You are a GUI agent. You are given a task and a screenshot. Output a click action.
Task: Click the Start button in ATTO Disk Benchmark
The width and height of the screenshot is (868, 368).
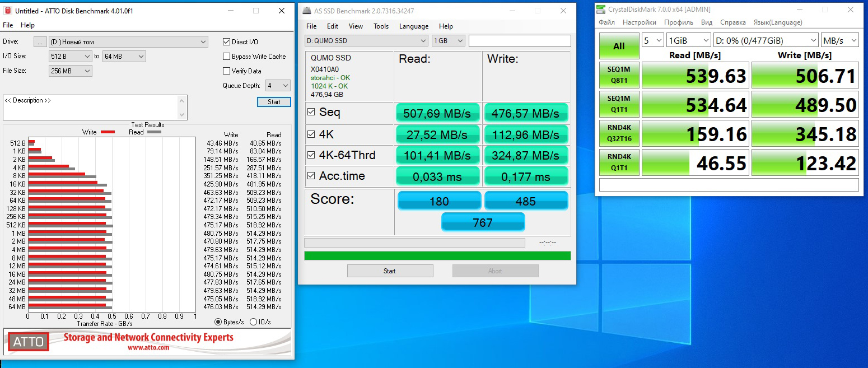point(274,102)
